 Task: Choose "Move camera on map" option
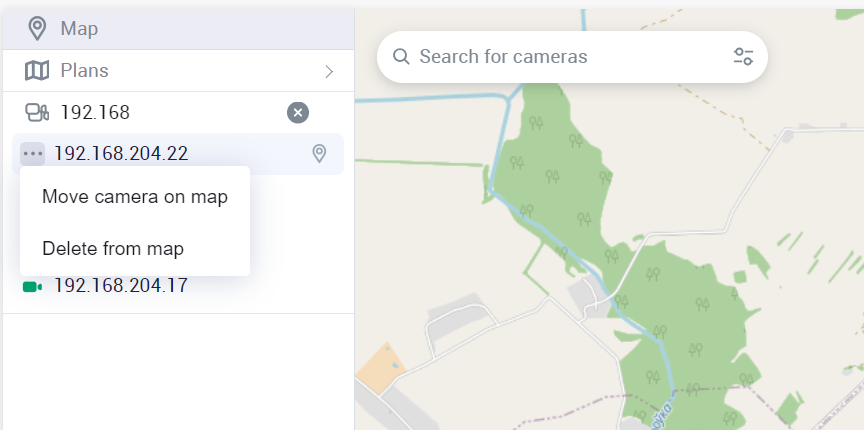135,197
